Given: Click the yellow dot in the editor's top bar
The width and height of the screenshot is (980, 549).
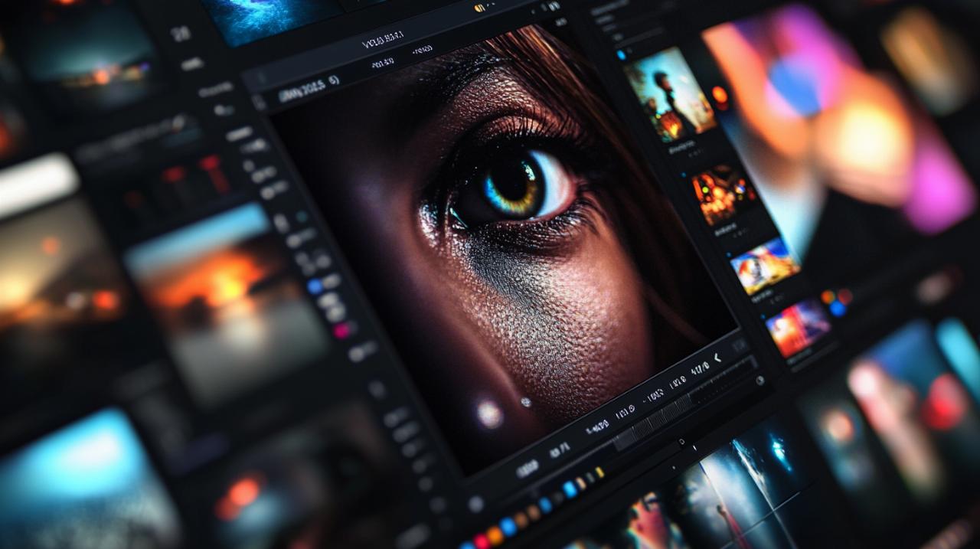Looking at the screenshot, I should click(480, 8).
